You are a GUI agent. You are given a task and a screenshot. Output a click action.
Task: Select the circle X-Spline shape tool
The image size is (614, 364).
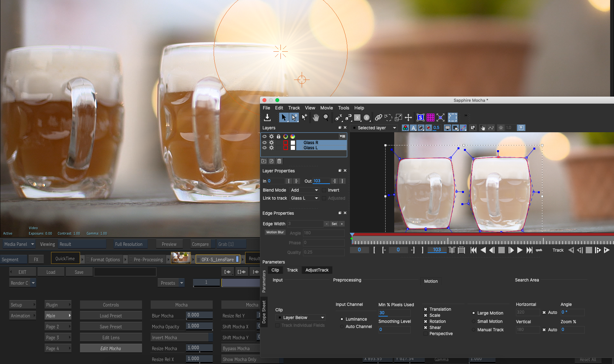coord(367,117)
